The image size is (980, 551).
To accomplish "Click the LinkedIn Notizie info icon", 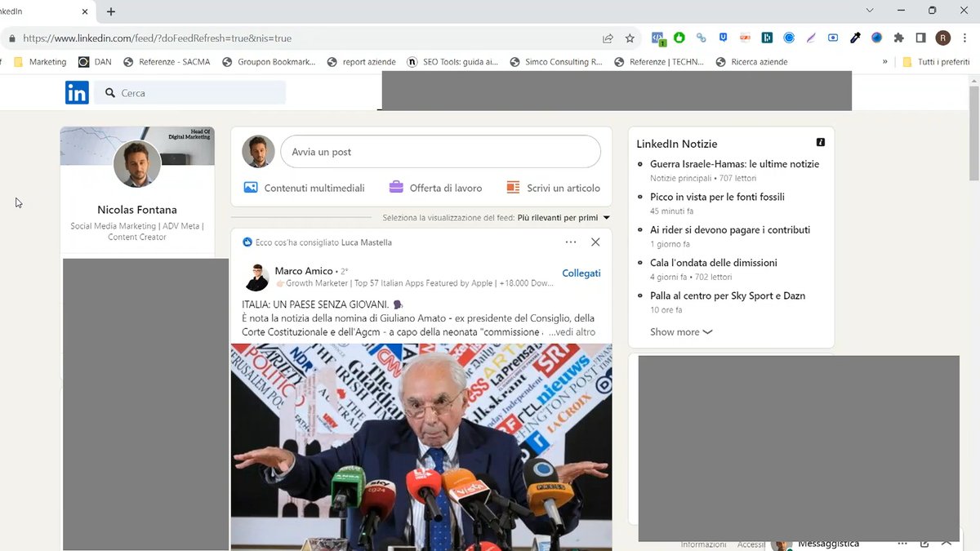I will 821,143.
